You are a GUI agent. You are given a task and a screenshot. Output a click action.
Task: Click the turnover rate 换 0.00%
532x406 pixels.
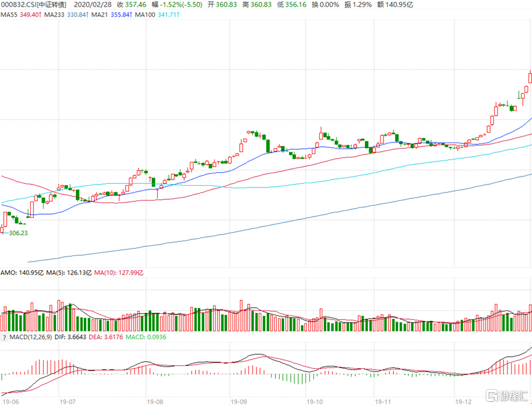325,5
